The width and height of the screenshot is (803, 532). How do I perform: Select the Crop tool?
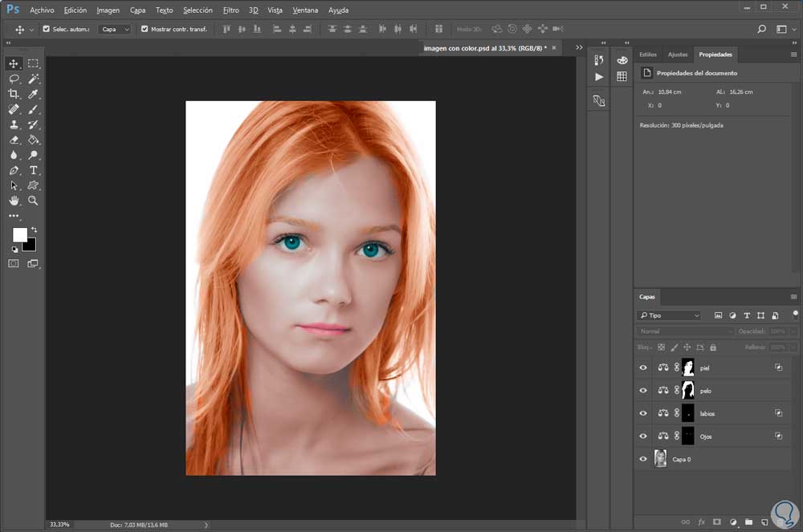(x=14, y=94)
